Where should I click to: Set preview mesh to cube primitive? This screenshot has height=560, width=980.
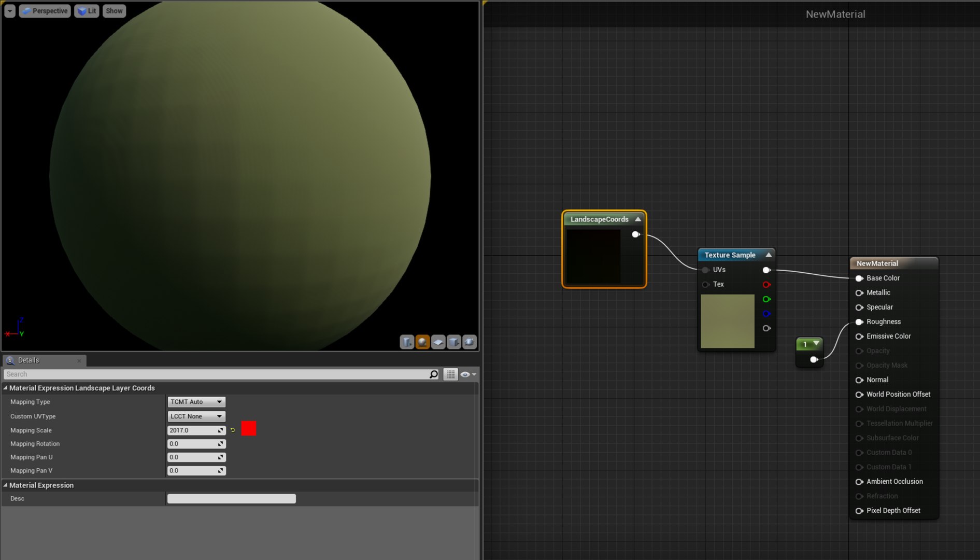453,342
